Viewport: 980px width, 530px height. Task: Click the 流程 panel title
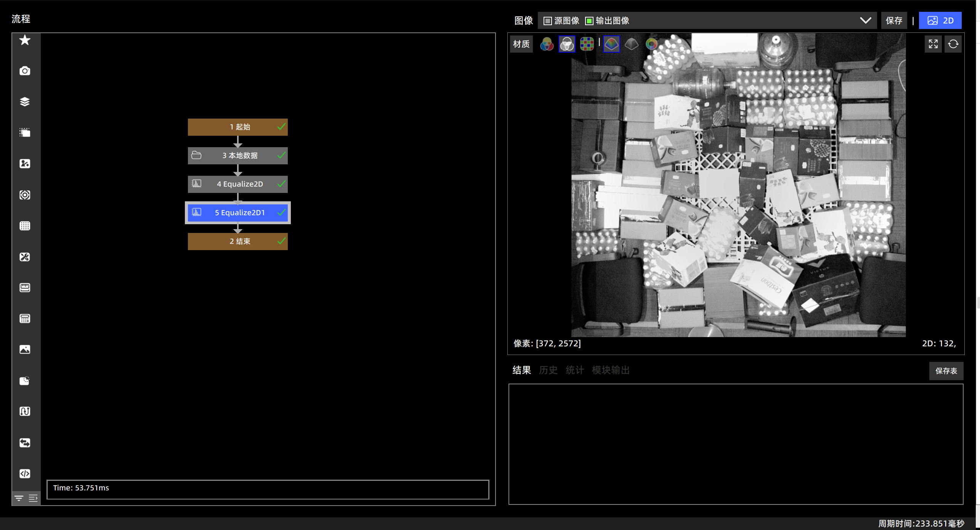point(21,19)
